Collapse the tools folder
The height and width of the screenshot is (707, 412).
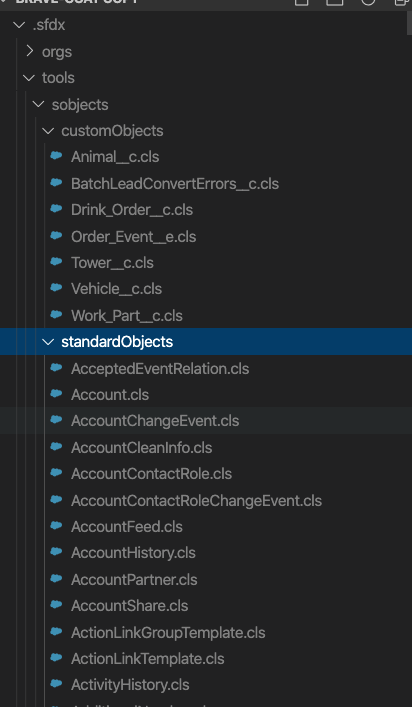click(x=29, y=78)
